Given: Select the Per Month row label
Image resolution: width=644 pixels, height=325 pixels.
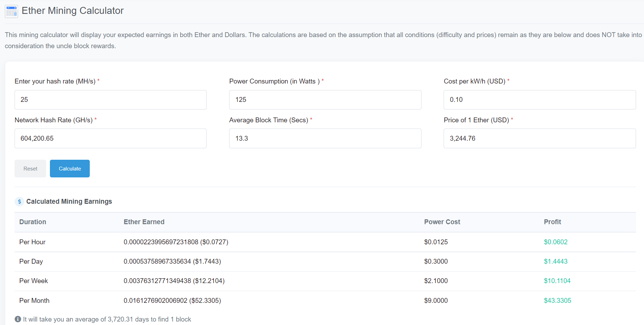Looking at the screenshot, I should pos(34,301).
